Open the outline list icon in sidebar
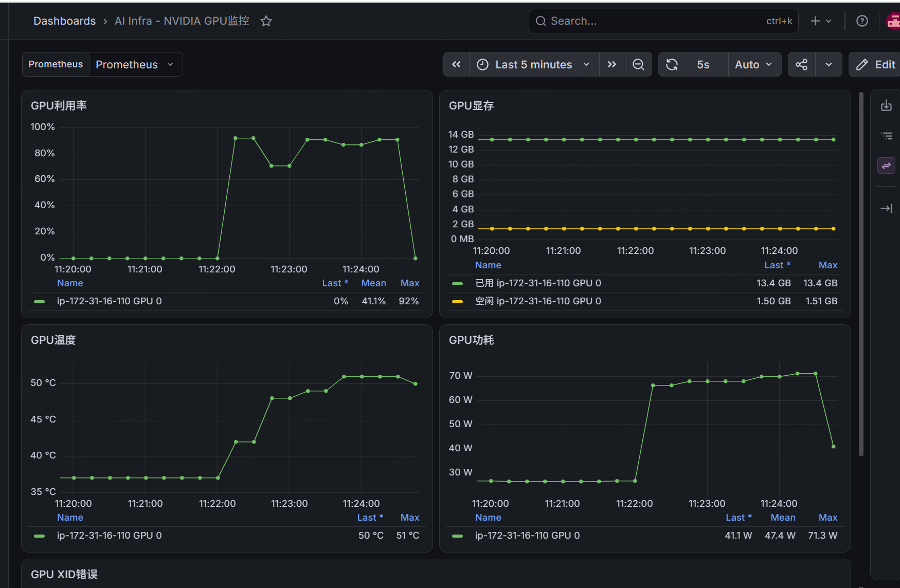This screenshot has width=900, height=588. [886, 136]
